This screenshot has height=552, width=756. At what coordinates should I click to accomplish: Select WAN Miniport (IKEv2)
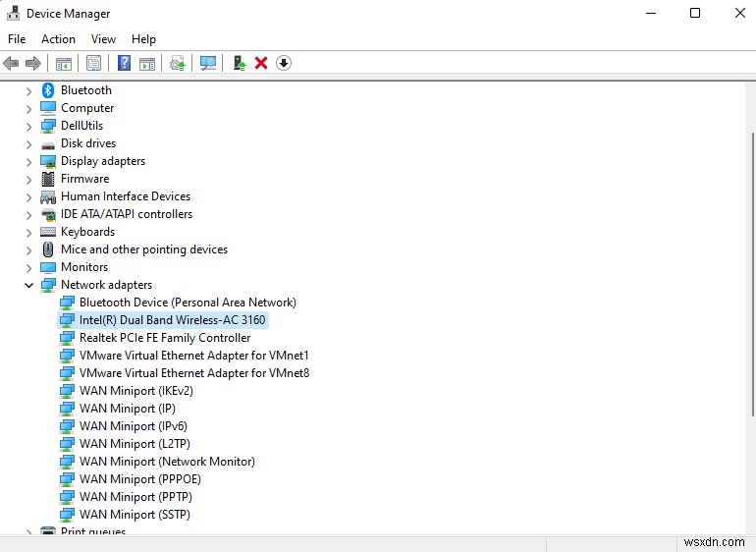135,391
